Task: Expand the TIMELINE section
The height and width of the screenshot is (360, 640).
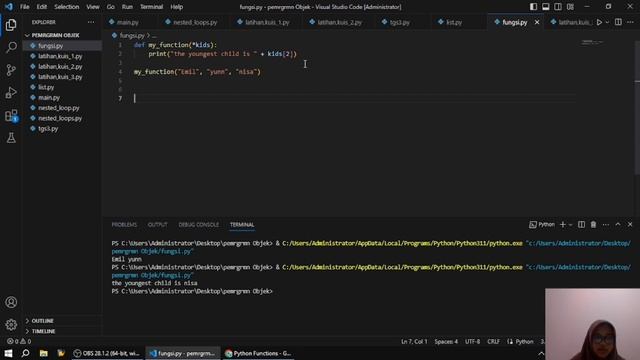Action: [43, 331]
